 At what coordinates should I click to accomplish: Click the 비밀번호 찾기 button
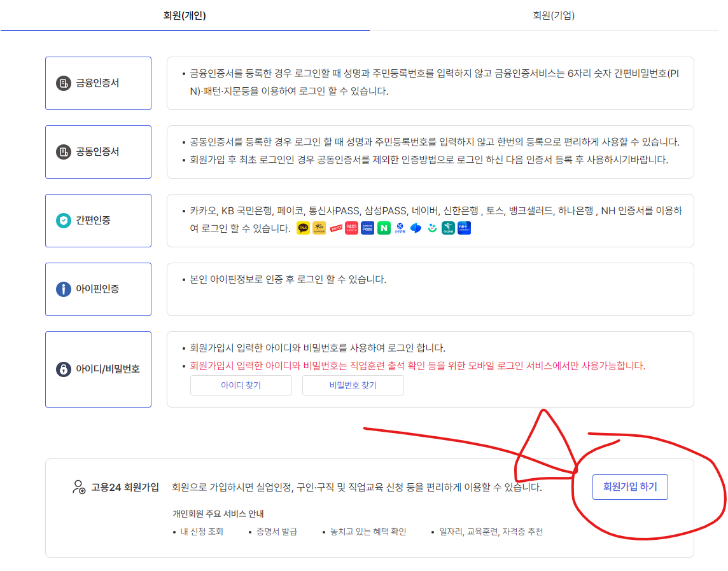[353, 385]
